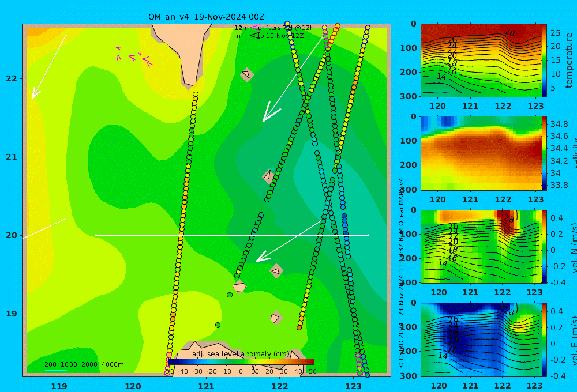This screenshot has height=392, width=577.
Task: Click the 34.8 tick on the salinity colorbar
Action: [559, 124]
